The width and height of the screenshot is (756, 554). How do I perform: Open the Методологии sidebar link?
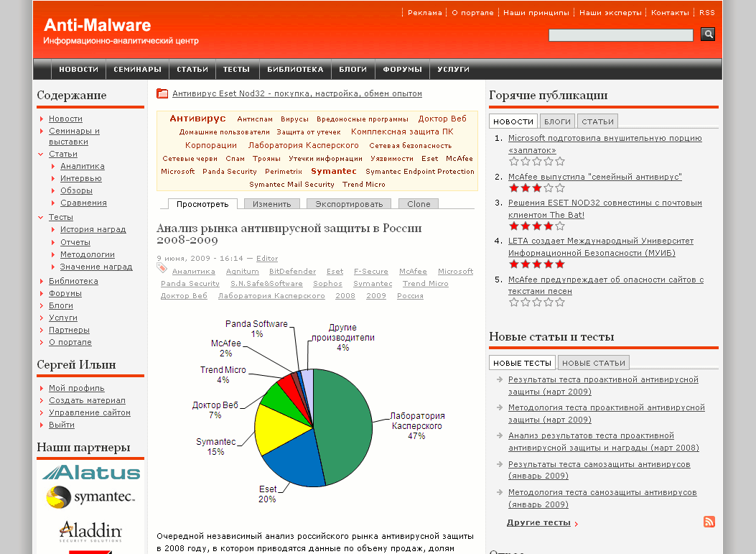88,254
